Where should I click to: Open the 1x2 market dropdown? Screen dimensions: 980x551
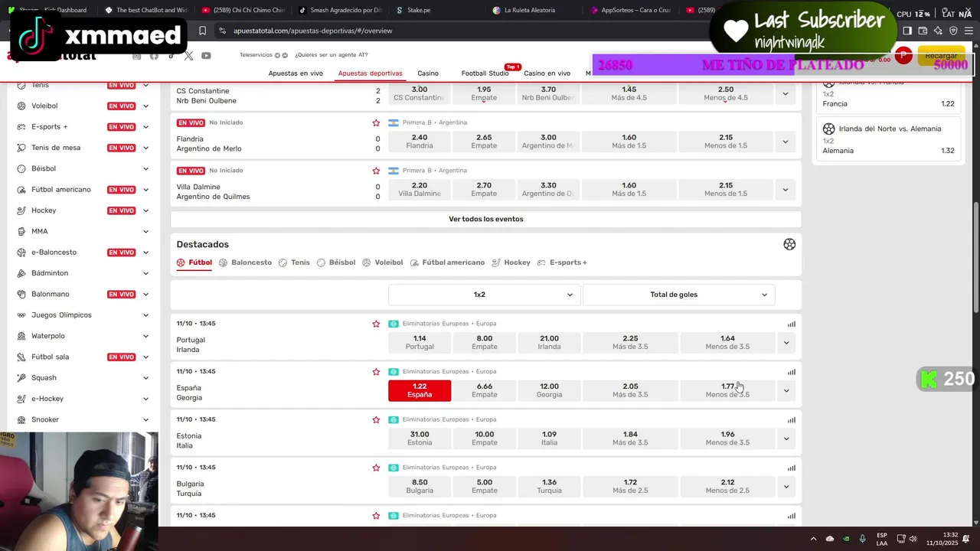484,295
